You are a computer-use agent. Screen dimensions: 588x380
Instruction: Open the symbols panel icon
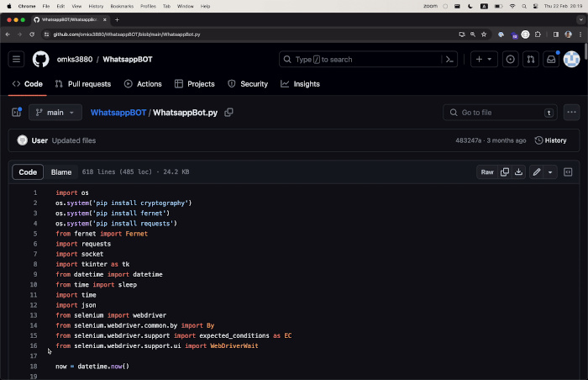tap(568, 172)
